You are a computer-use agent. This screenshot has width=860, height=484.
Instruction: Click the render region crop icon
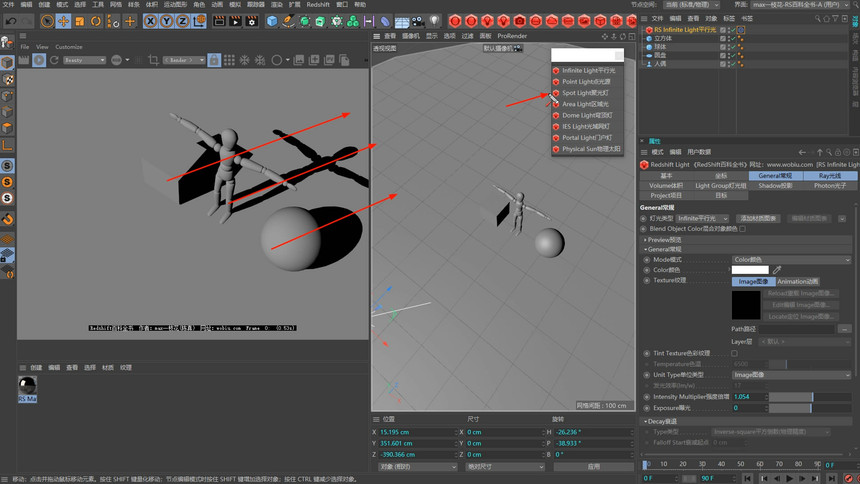154,60
